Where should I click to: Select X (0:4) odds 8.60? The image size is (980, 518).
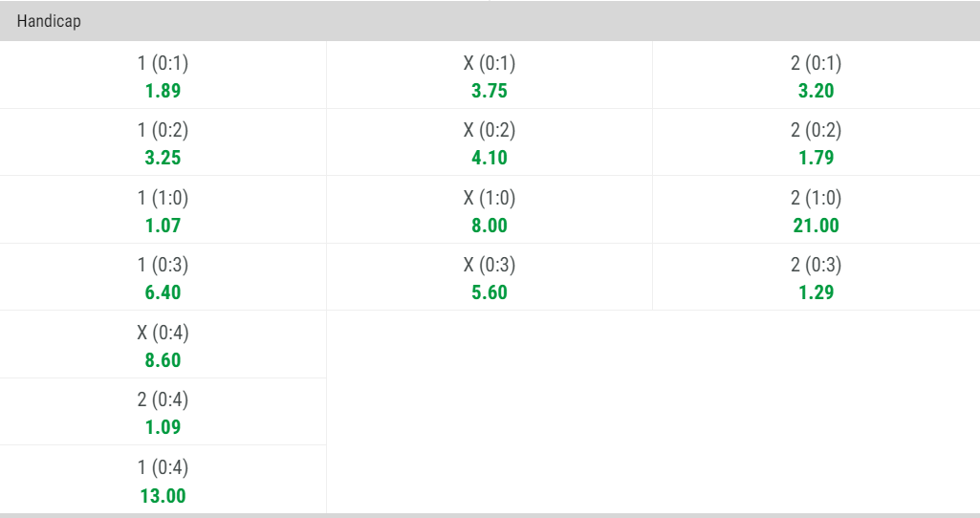[163, 344]
